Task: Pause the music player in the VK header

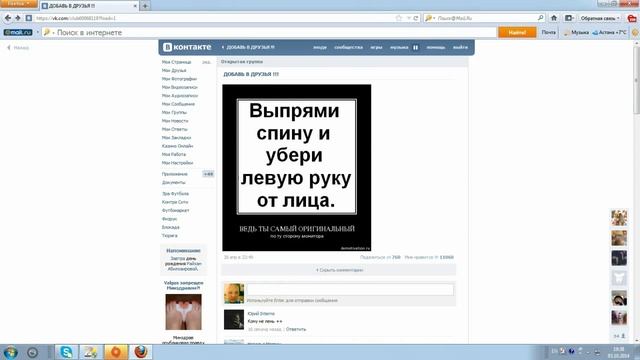Action: (416, 47)
